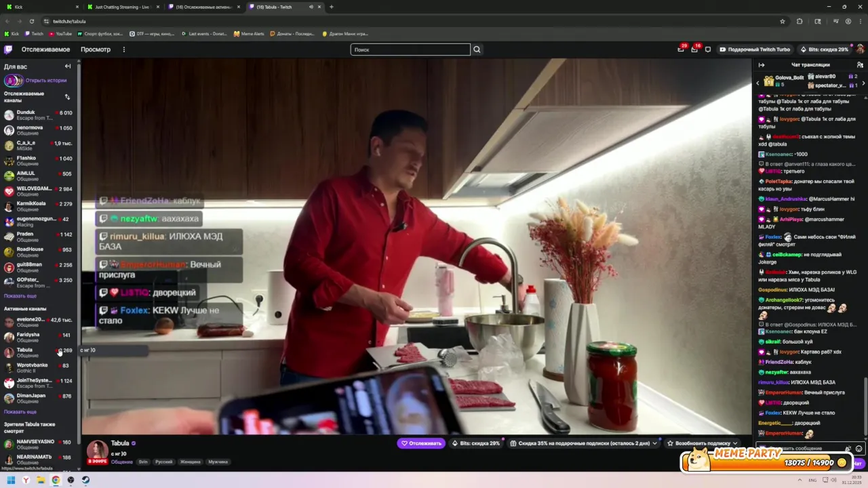
Task: Open the user avatar menu
Action: [860, 49]
